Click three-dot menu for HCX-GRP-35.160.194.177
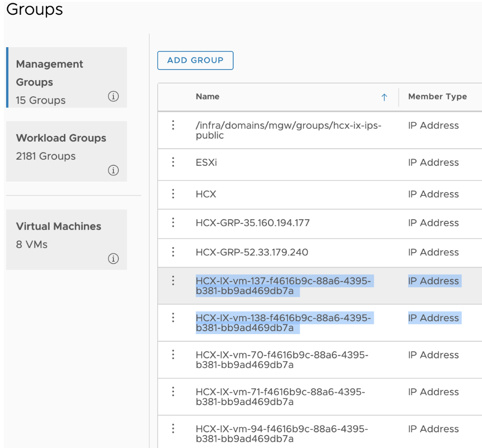482x448 pixels. [x=173, y=223]
